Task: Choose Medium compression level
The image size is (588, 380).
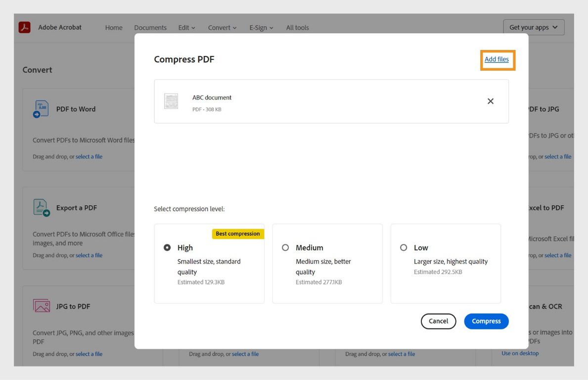Action: (x=285, y=247)
